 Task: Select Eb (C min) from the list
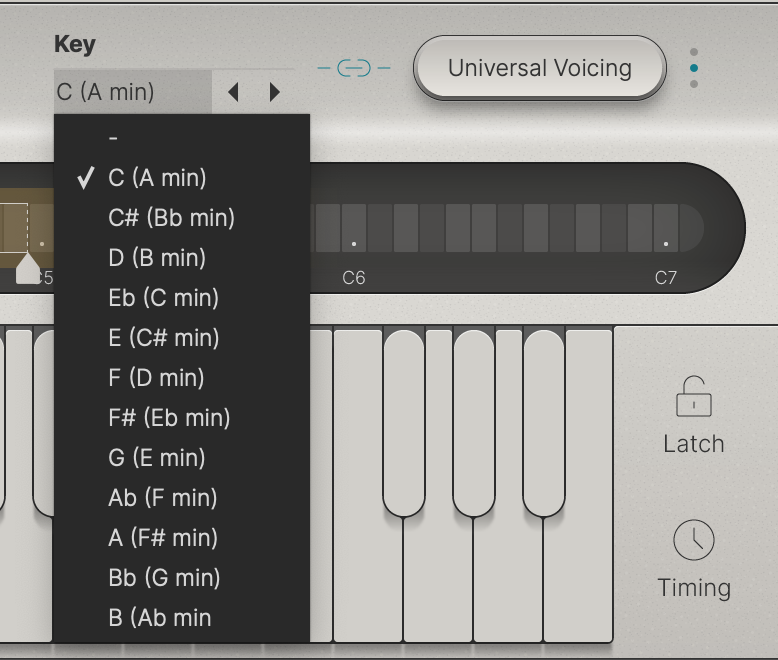coord(163,298)
